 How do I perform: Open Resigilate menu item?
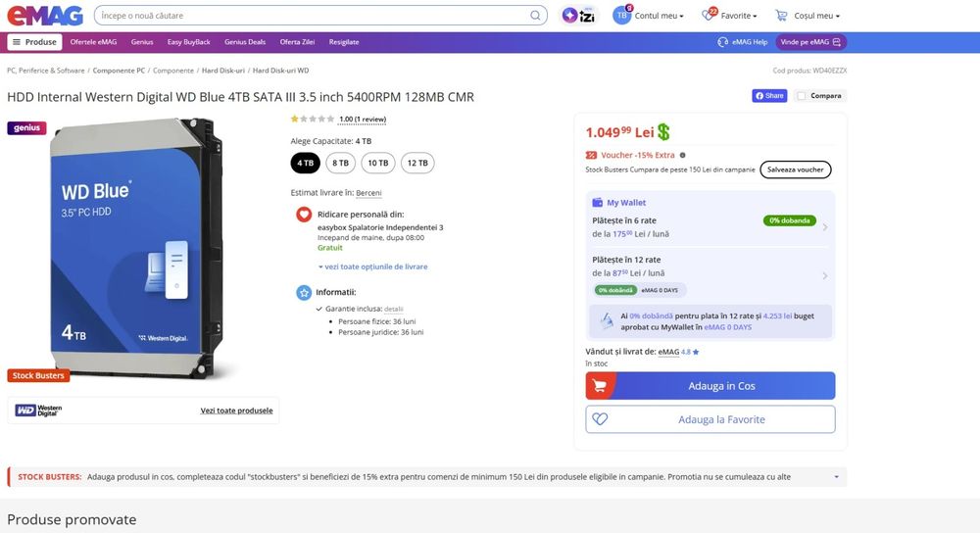344,42
